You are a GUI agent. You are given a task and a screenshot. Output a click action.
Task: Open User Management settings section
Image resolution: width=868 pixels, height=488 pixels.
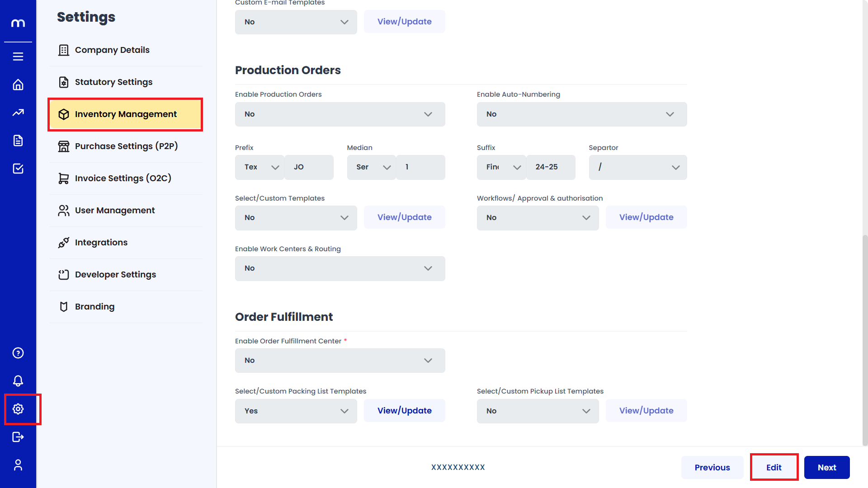pos(115,210)
